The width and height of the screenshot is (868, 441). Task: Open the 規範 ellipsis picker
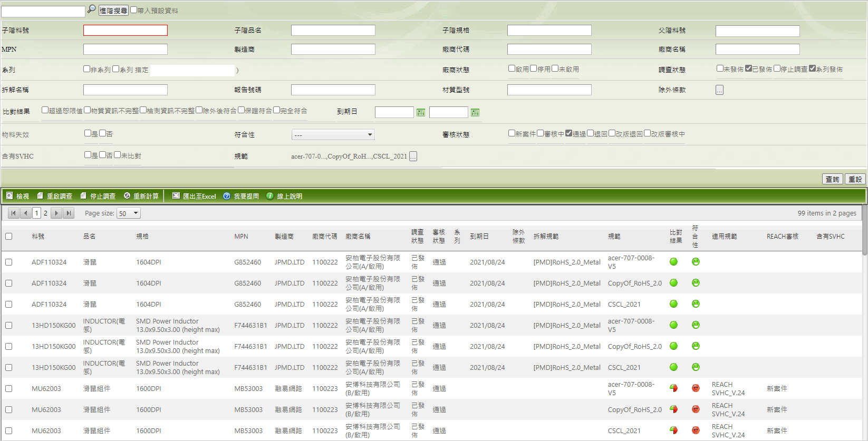point(413,156)
